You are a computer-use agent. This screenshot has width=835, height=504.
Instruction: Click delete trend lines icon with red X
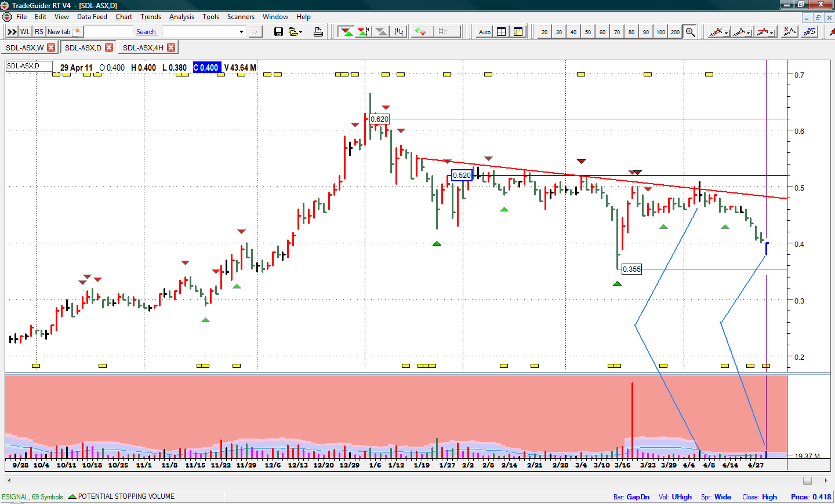(x=789, y=32)
